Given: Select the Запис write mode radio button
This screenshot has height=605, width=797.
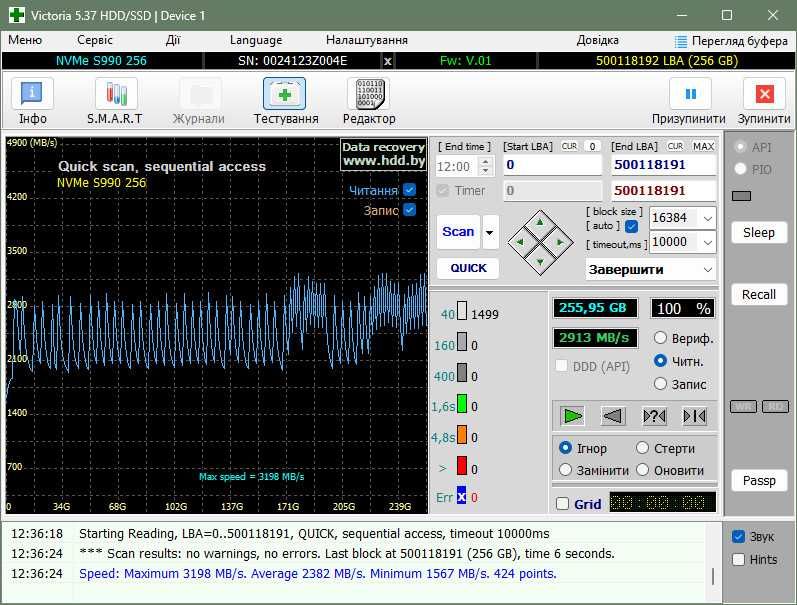Looking at the screenshot, I should click(660, 383).
